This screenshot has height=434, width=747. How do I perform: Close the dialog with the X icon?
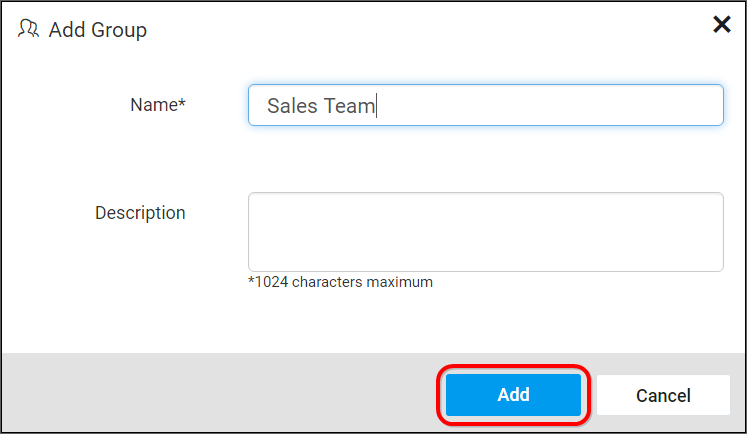[721, 24]
